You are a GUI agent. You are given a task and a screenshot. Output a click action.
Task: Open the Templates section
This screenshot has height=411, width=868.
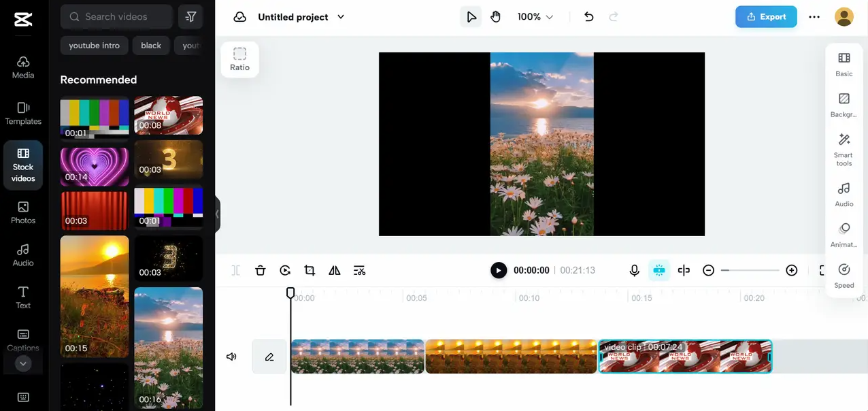(22, 114)
